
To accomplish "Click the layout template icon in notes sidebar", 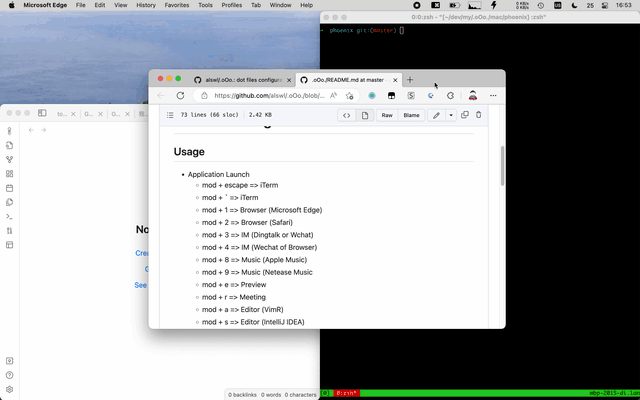I will 9,245.
